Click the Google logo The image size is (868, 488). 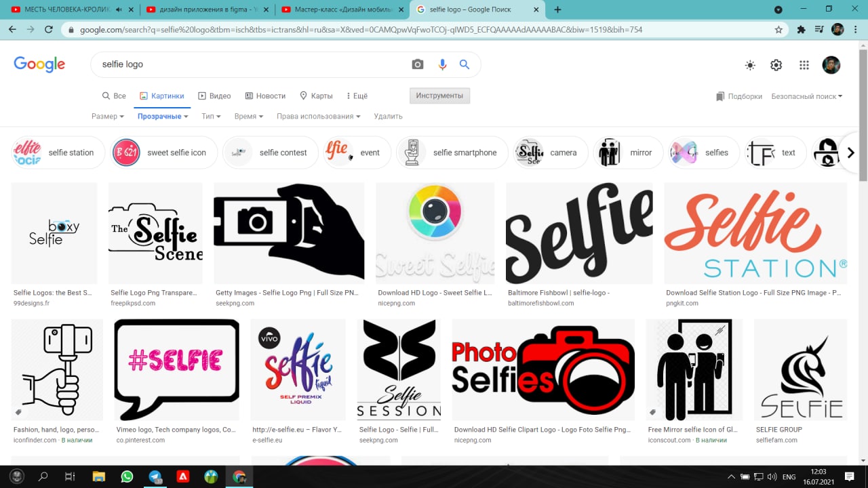pyautogui.click(x=39, y=64)
